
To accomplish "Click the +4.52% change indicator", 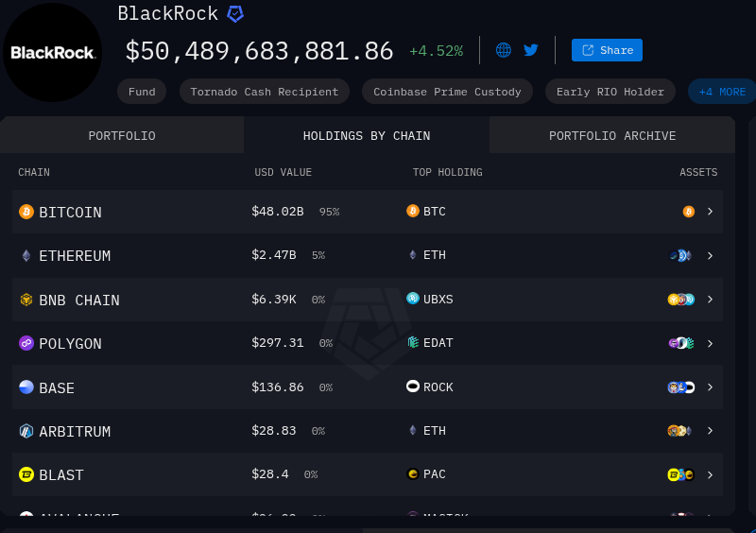I will coord(437,51).
